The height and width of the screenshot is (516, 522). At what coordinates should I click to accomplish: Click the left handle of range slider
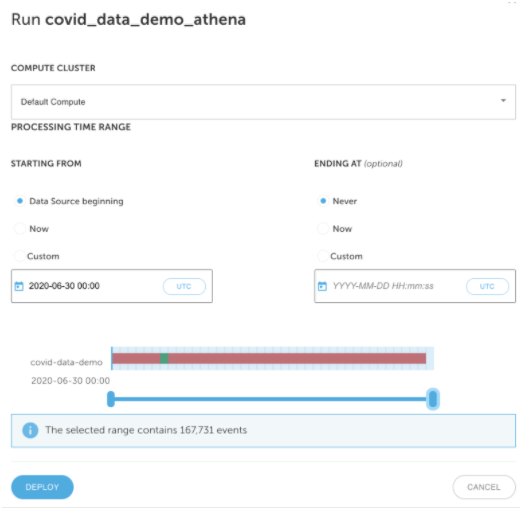click(111, 399)
